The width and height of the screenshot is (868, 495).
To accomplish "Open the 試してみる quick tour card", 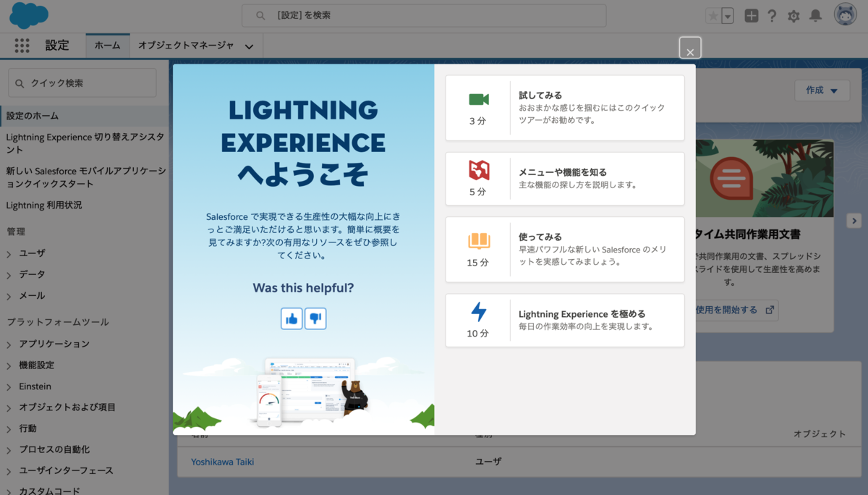I will pyautogui.click(x=565, y=108).
